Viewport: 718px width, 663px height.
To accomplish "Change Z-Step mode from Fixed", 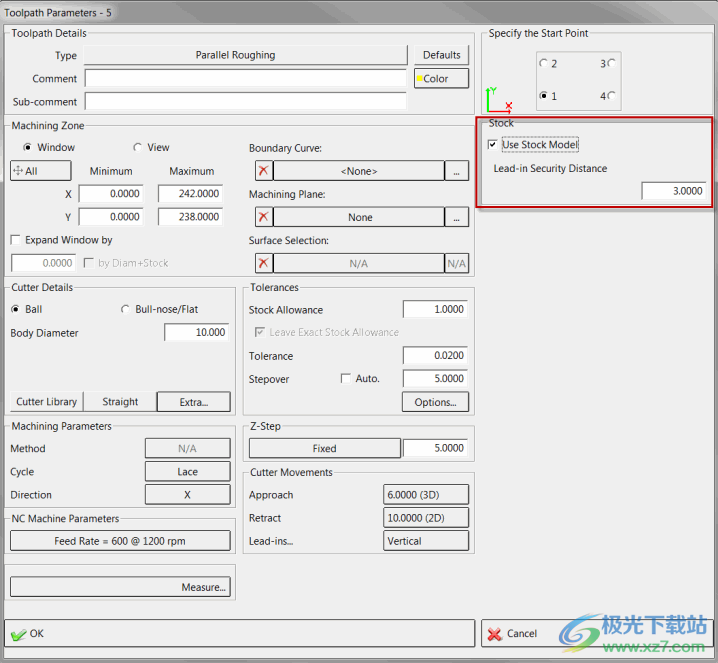I will (325, 448).
